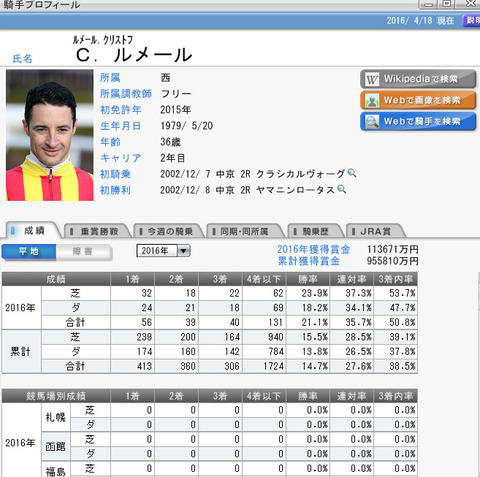
Task: Click the 初勝利 horse name ヤマニンロータス
Action: coord(295,190)
